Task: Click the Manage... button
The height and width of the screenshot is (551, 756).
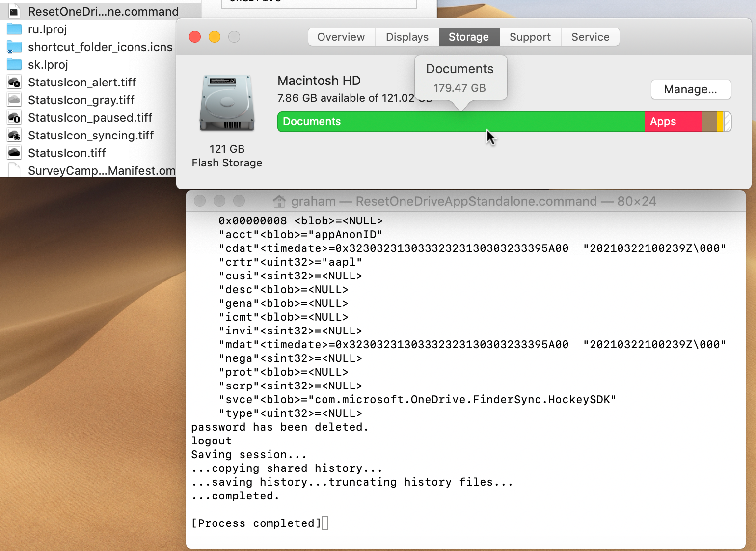Action: coord(691,89)
